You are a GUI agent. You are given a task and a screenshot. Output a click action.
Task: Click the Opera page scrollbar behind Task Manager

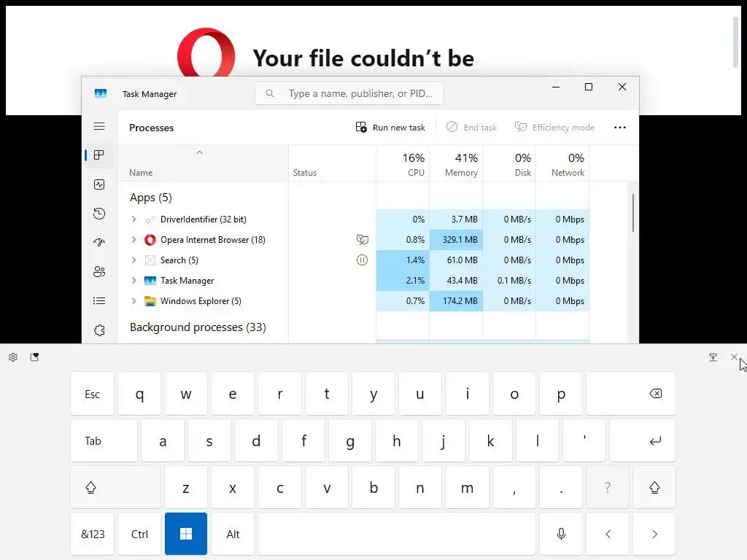pyautogui.click(x=735, y=42)
